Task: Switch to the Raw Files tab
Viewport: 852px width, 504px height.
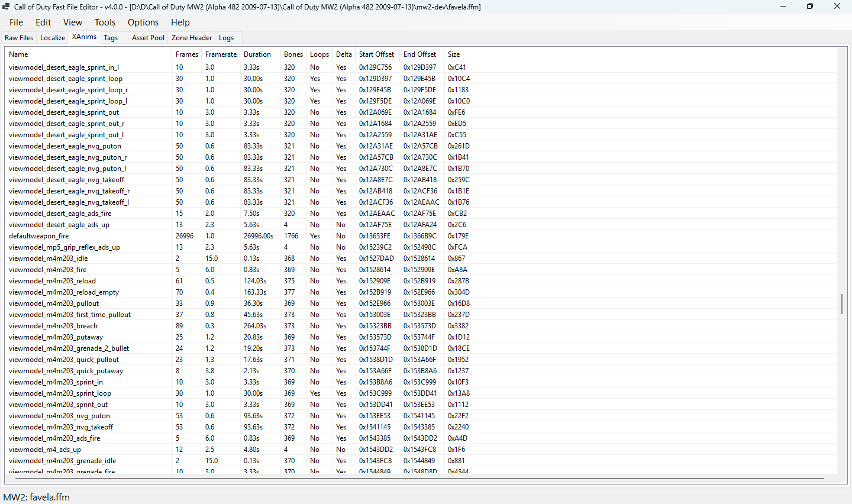Action: tap(19, 38)
